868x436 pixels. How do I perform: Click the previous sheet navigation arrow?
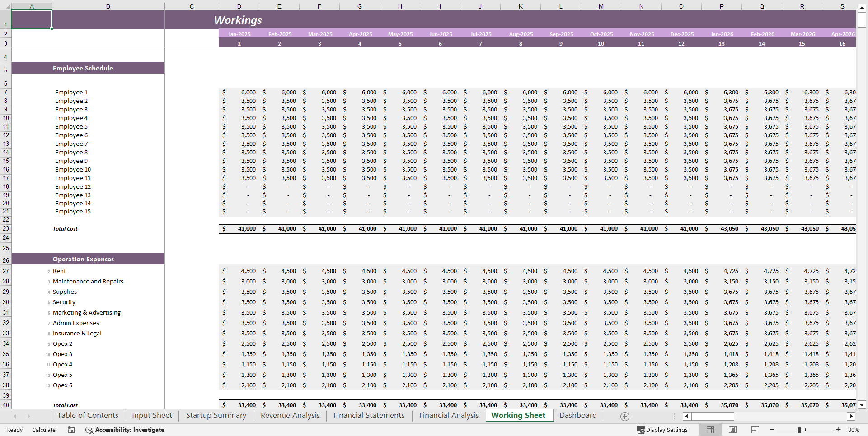[x=15, y=416]
